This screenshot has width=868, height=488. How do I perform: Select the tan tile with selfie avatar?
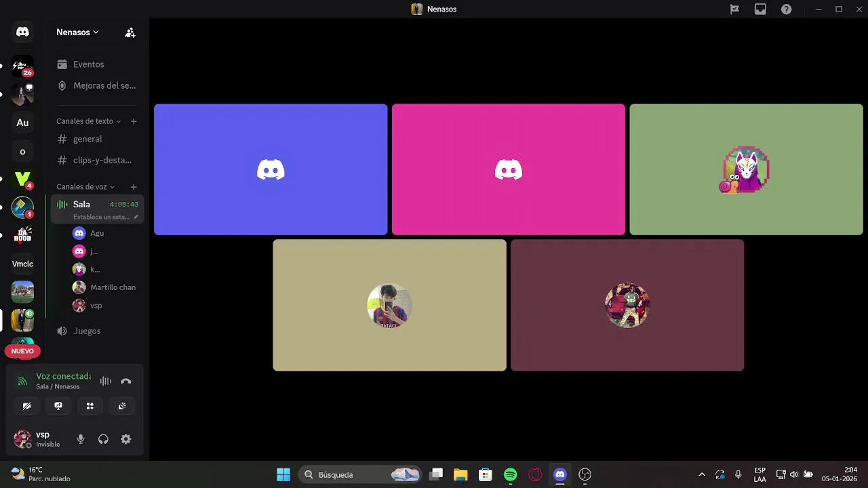tap(389, 305)
